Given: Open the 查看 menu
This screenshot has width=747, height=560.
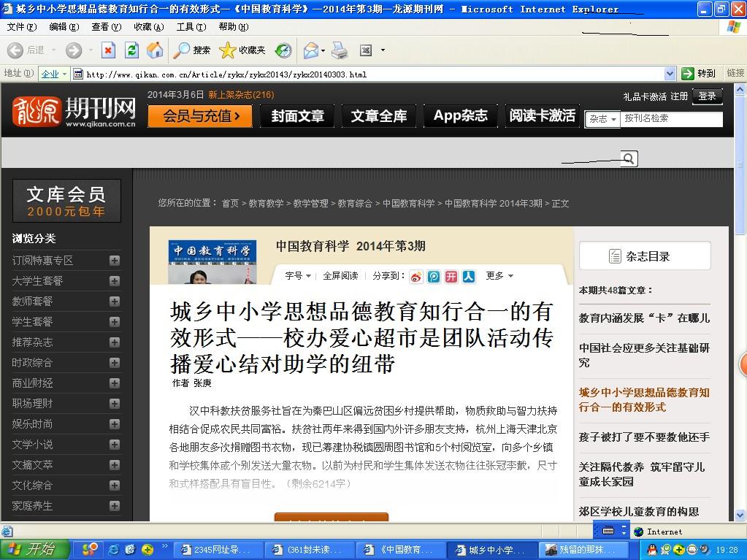Looking at the screenshot, I should tap(106, 27).
